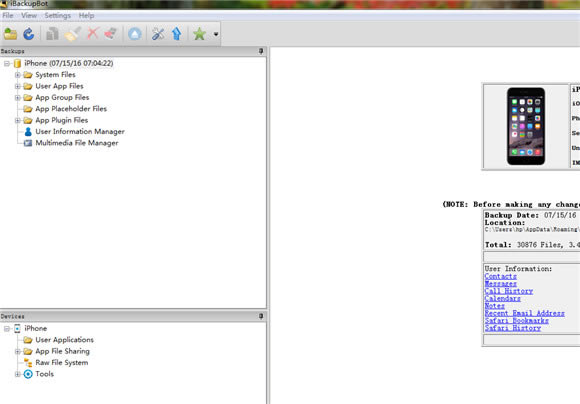Screen dimensions: 580x404
Task: Click the brush clean-up toolbar icon
Action: [x=72, y=34]
